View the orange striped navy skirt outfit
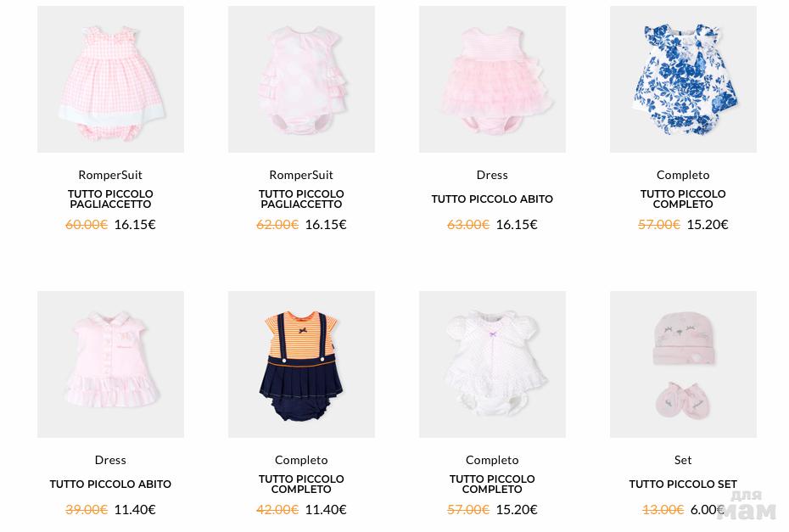This screenshot has height=532, width=789. [301, 364]
